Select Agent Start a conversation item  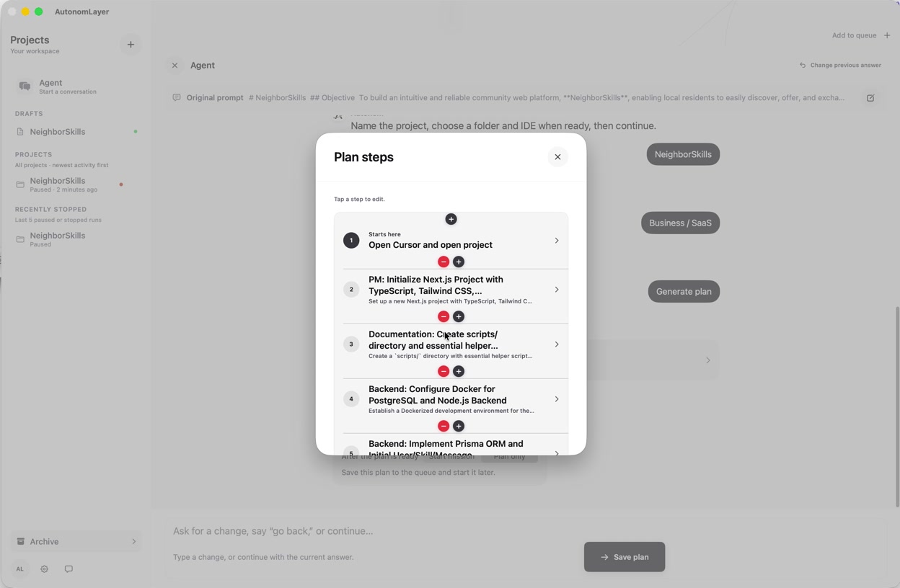coord(76,86)
